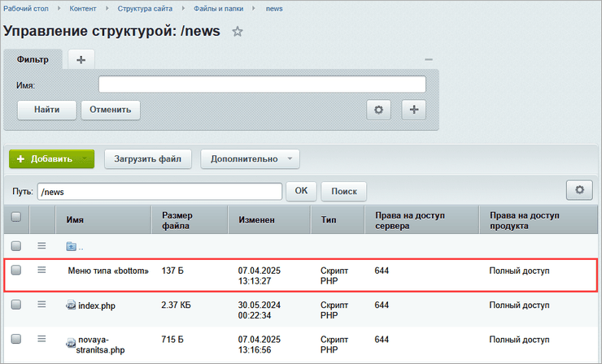Sort by Имя column header

75,219
